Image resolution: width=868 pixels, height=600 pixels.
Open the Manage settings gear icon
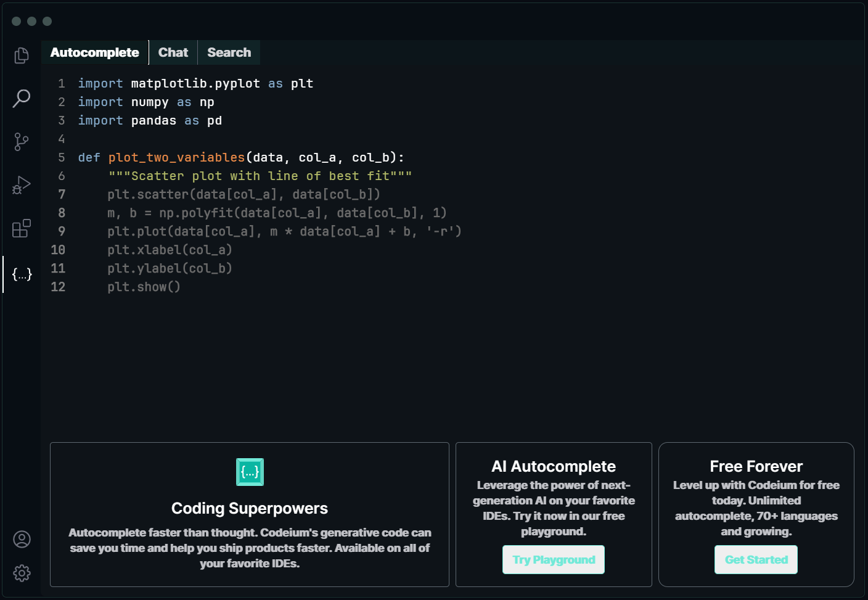(22, 573)
